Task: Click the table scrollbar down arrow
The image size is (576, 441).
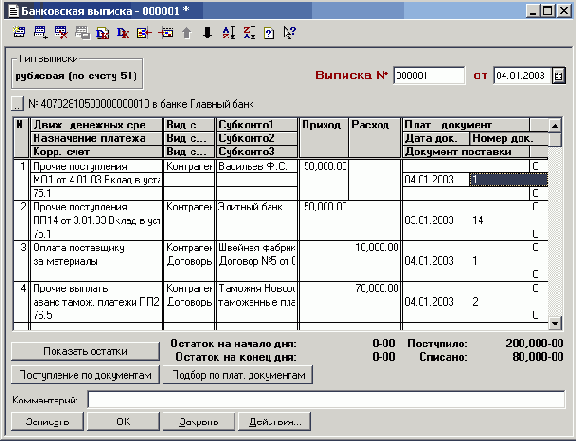Action: (x=555, y=323)
